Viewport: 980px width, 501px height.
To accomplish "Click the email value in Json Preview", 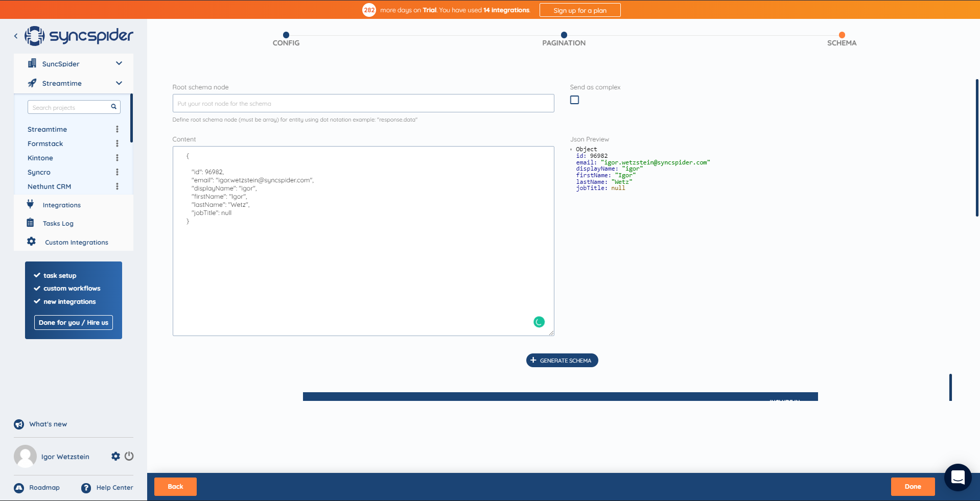I will (x=656, y=162).
